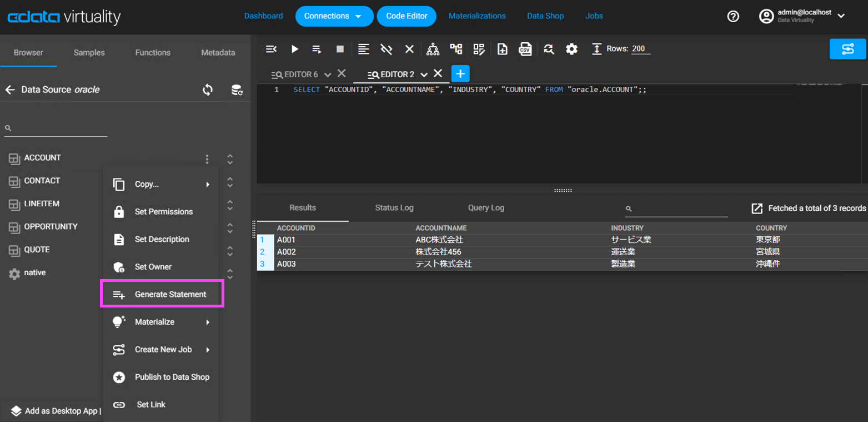Click the hierarchy tree diagram icon

pyautogui.click(x=433, y=49)
